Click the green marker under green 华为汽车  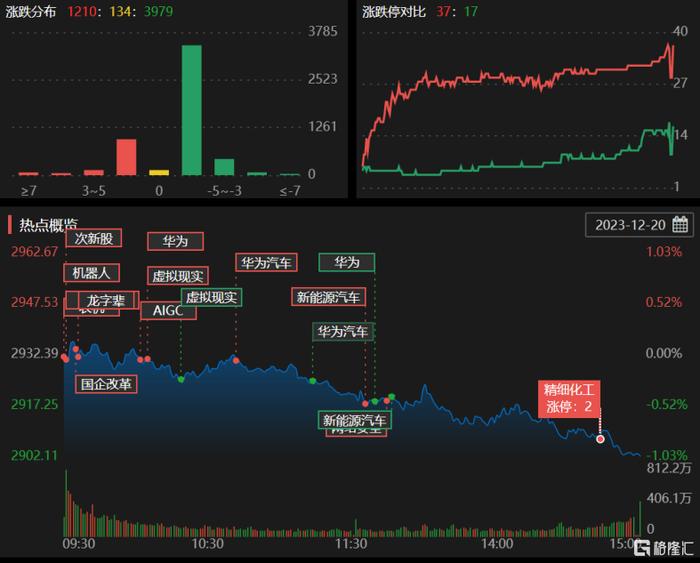coord(312,381)
